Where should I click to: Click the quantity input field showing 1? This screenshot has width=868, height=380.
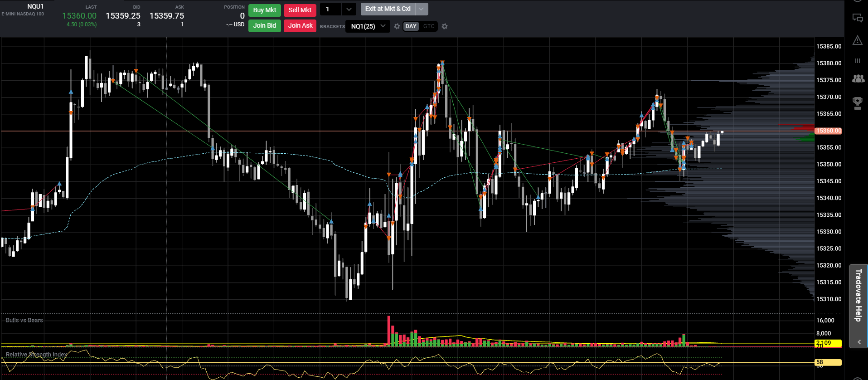(x=331, y=9)
